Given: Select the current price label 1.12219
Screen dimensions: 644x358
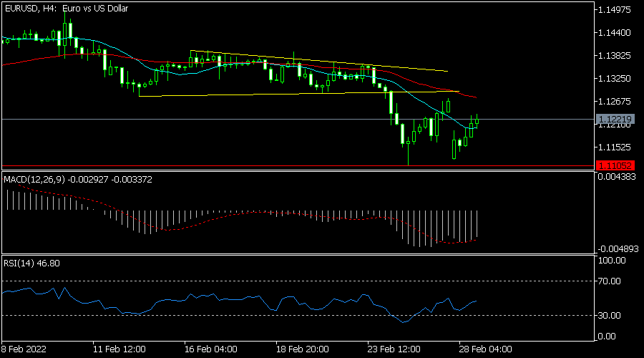Looking at the screenshot, I should [x=615, y=119].
